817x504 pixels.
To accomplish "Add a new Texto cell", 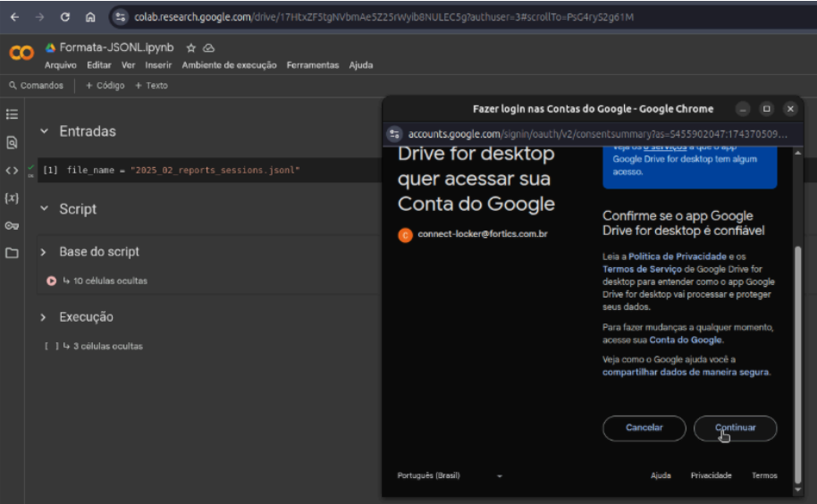I will (152, 86).
